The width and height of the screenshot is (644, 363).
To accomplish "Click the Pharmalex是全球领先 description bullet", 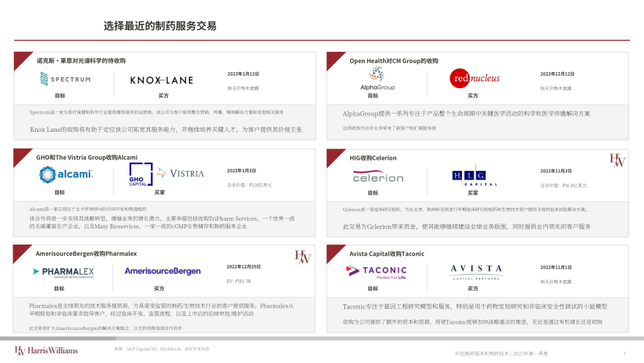I will tap(161, 310).
